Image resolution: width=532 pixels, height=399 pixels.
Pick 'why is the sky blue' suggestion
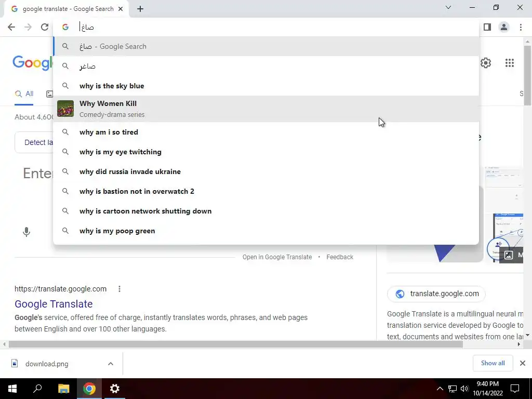266,86
